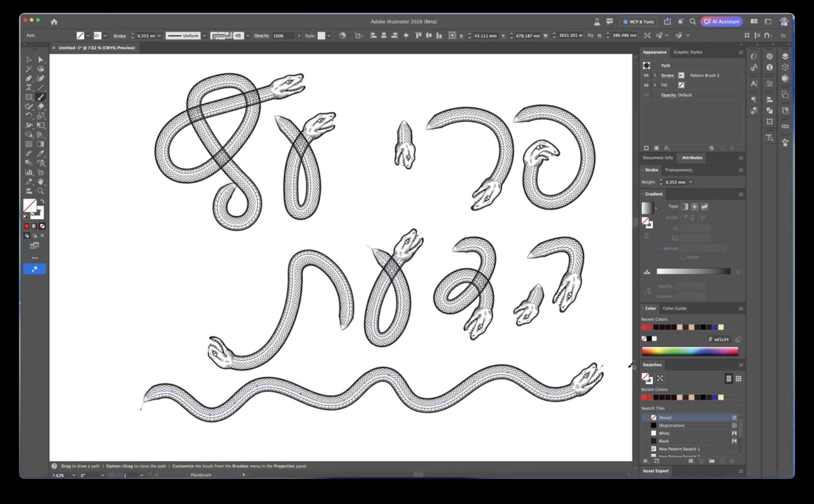The image size is (814, 504).
Task: Open the brush definition dropdown
Action: click(x=248, y=36)
